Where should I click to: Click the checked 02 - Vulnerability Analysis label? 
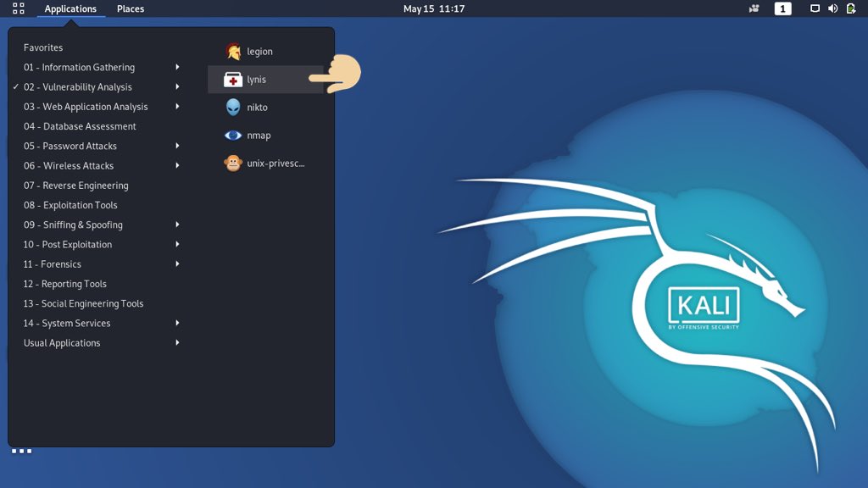[77, 87]
